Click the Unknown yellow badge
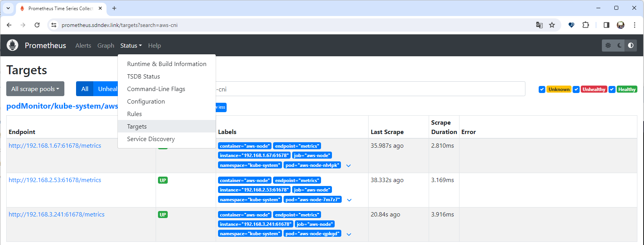Viewport: 644px width, 245px height. [x=559, y=89]
